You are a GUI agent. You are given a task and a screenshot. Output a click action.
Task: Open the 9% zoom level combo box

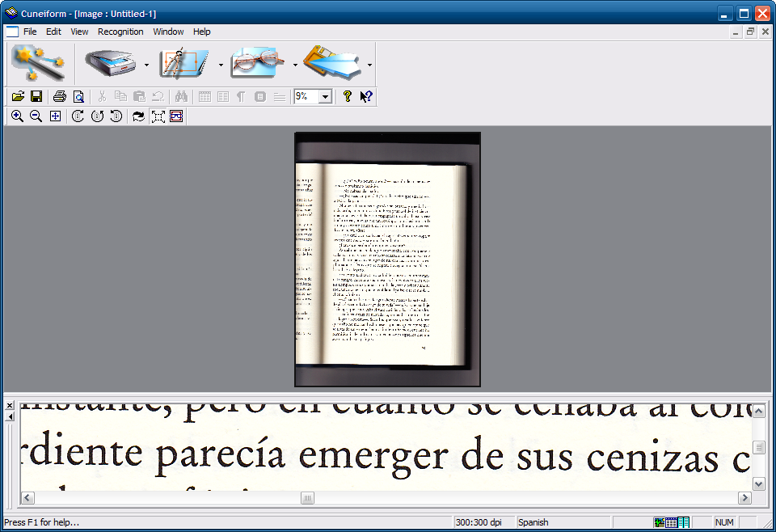pyautogui.click(x=325, y=96)
